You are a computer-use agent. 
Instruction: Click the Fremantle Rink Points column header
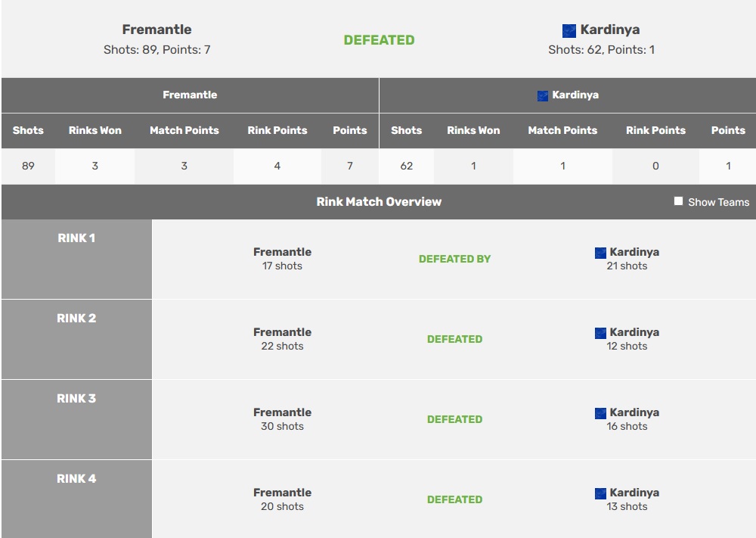[277, 130]
